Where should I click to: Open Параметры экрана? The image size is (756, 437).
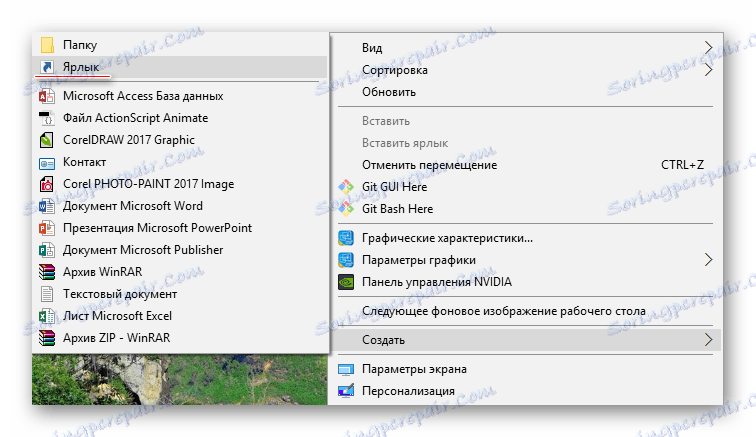[x=526, y=369]
